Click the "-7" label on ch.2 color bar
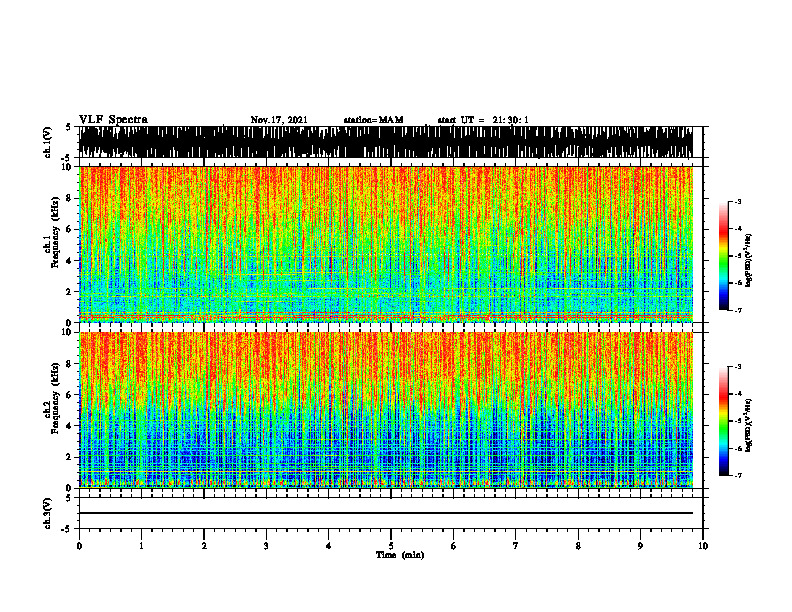The width and height of the screenshot is (792, 612). [738, 476]
